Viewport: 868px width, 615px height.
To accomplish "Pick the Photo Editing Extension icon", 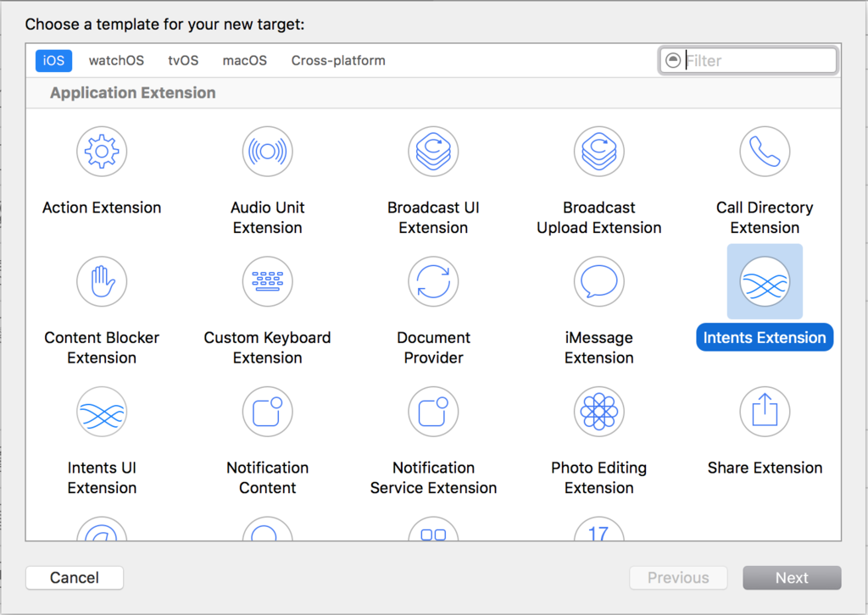I will 599,412.
